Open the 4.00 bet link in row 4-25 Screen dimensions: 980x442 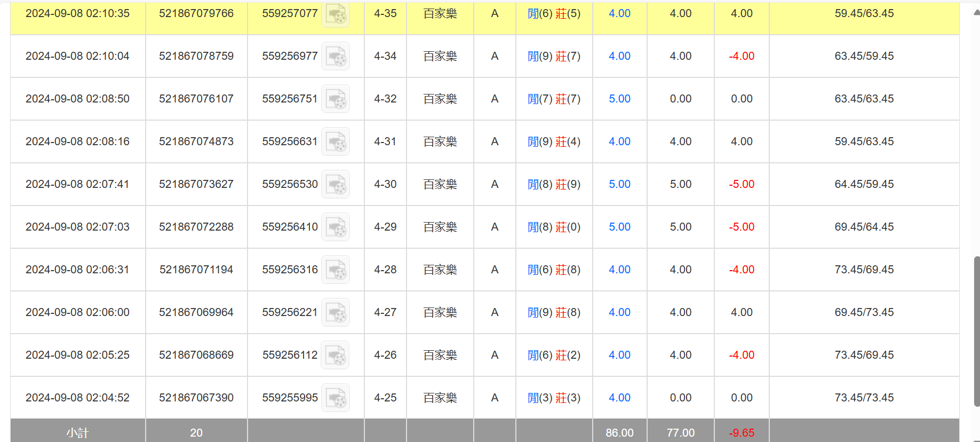pos(619,398)
